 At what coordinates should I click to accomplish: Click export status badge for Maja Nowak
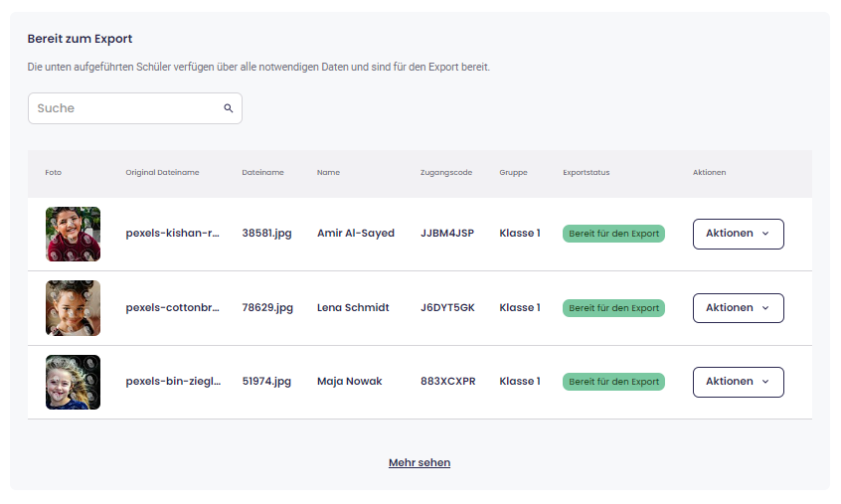pos(613,382)
